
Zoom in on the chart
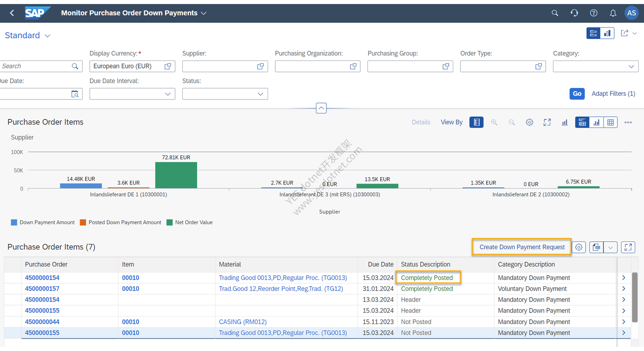pyautogui.click(x=494, y=122)
